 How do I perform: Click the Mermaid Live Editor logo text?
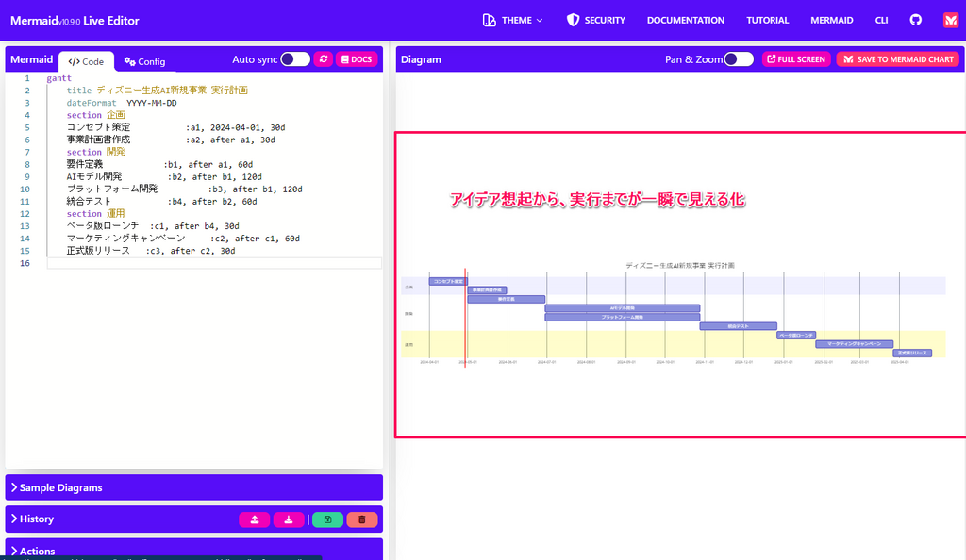[x=75, y=21]
